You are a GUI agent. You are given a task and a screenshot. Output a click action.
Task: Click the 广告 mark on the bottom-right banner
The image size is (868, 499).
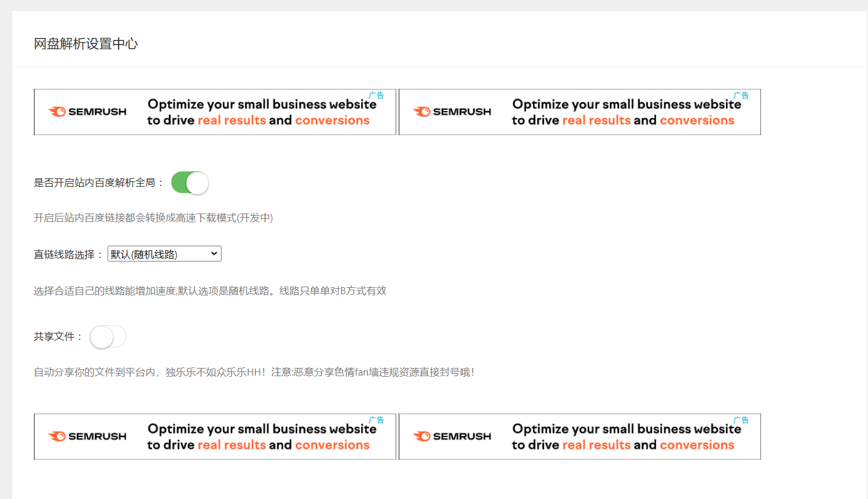pos(741,420)
